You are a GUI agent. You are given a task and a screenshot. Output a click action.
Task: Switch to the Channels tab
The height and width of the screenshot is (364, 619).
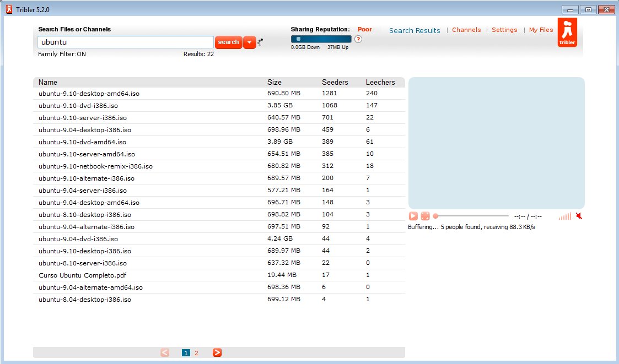point(466,30)
